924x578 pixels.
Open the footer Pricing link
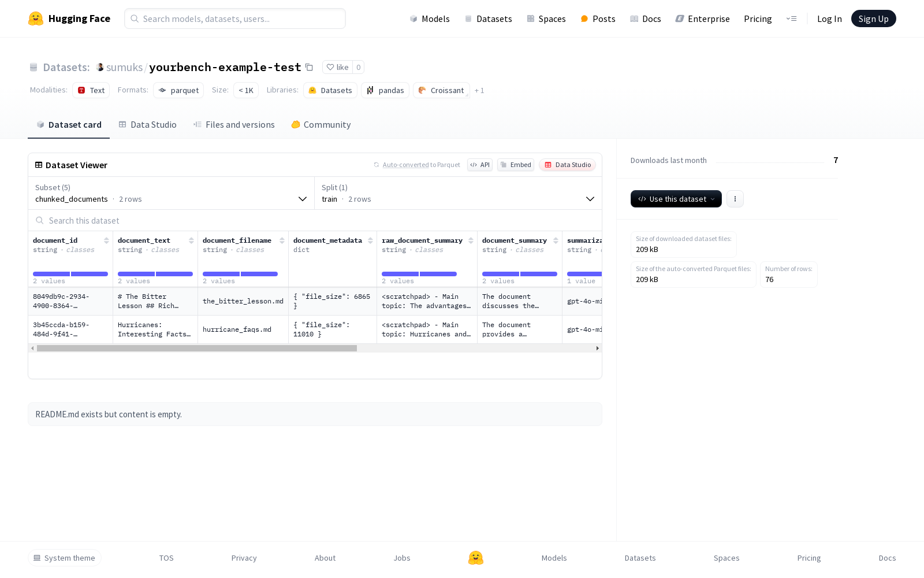click(x=809, y=558)
